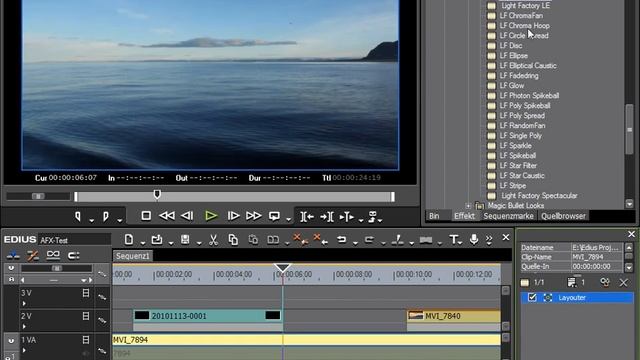The width and height of the screenshot is (640, 360).
Task: Step back one frame
Action: click(187, 216)
